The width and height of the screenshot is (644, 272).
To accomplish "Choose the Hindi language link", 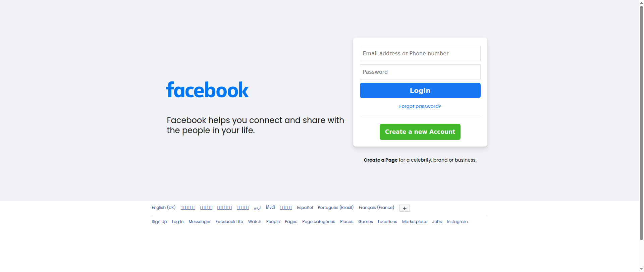I will pyautogui.click(x=270, y=208).
